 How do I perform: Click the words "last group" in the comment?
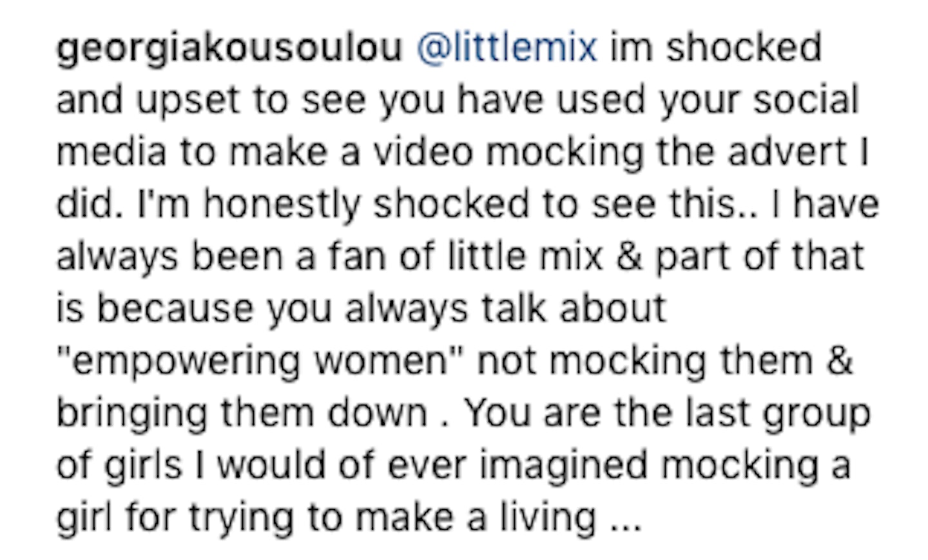778,414
